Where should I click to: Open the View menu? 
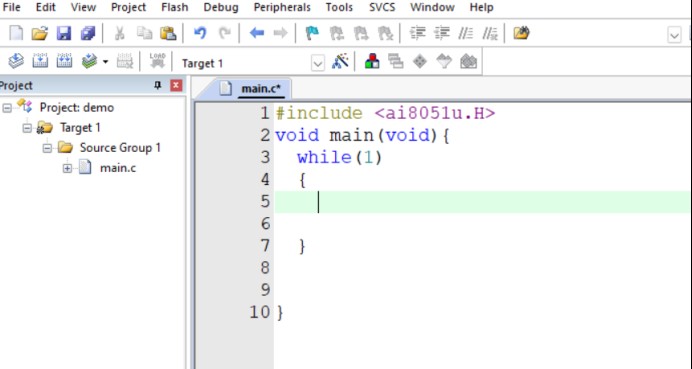click(83, 8)
